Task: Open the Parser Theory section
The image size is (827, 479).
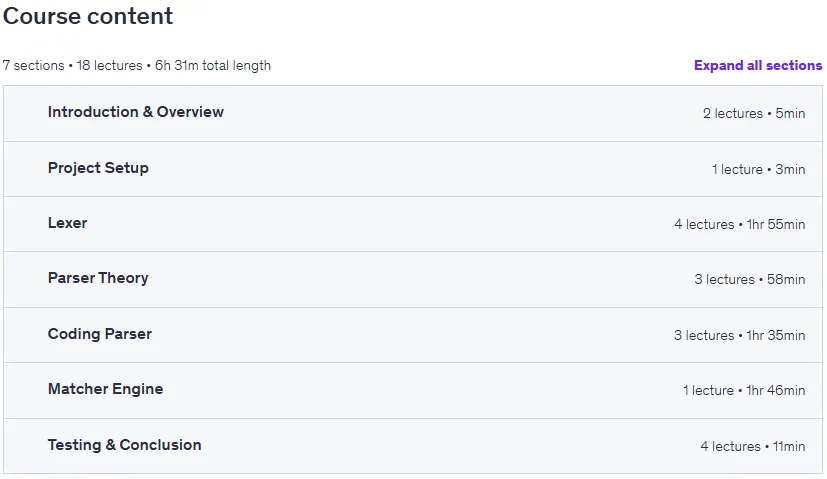Action: click(x=412, y=280)
